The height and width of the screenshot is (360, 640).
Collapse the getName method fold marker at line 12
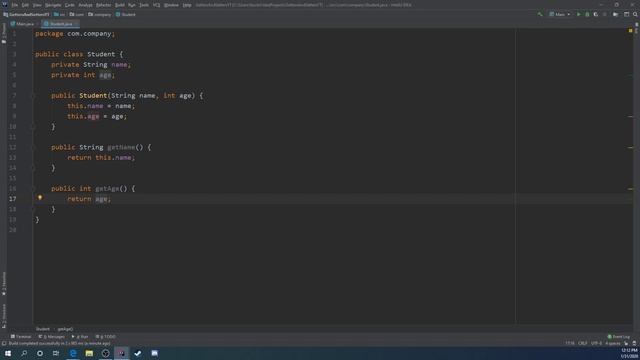[x=34, y=147]
